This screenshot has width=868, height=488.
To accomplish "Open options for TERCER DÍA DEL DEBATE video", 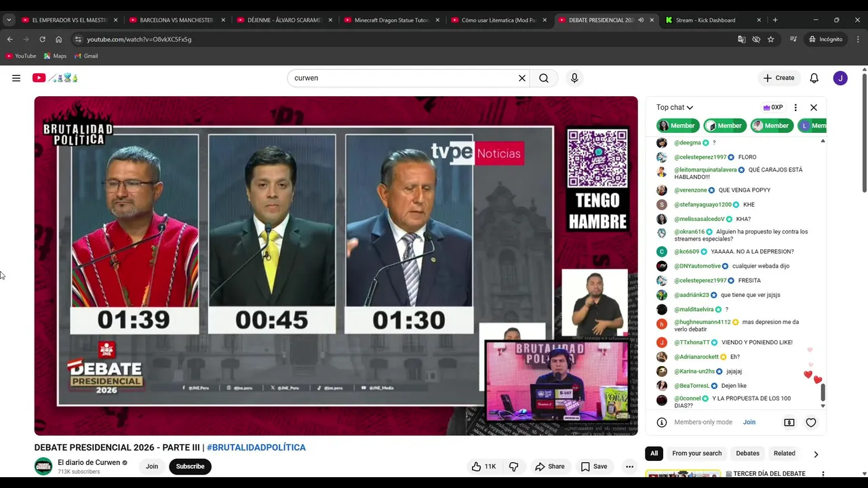I will tap(823, 474).
